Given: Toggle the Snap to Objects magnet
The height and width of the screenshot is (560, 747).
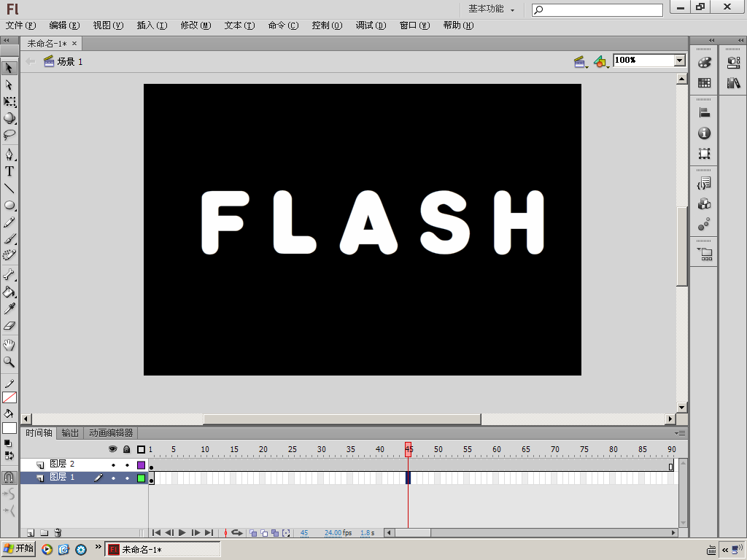Looking at the screenshot, I should click(9, 477).
